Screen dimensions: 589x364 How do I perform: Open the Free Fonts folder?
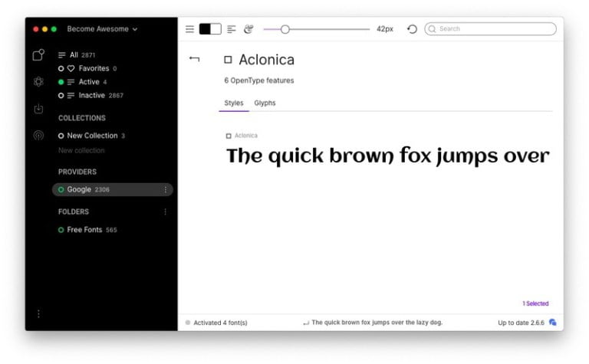pyautogui.click(x=84, y=230)
